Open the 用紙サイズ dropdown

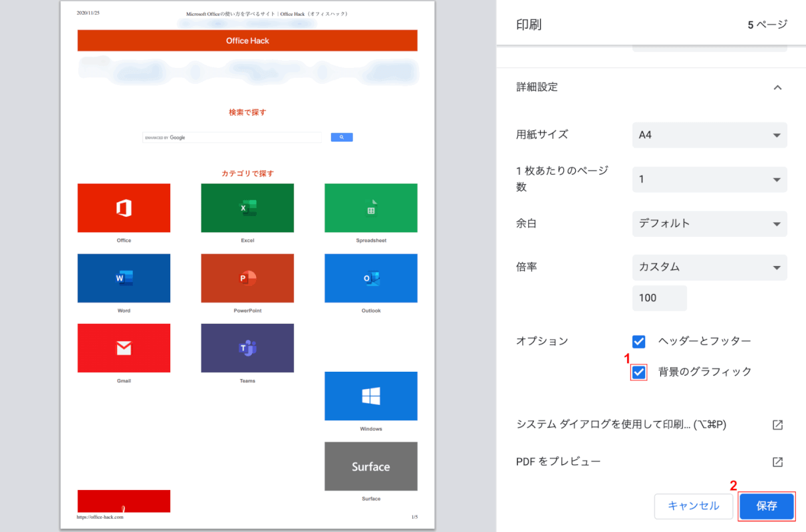709,135
